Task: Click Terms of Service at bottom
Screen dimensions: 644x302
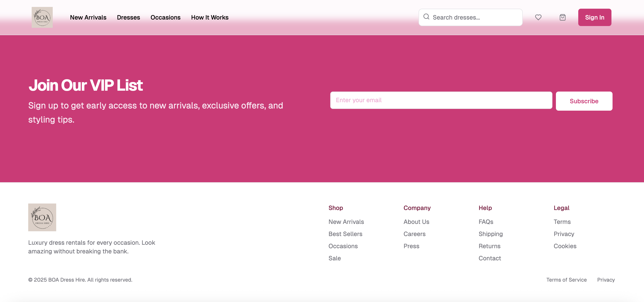Action: [566, 280]
